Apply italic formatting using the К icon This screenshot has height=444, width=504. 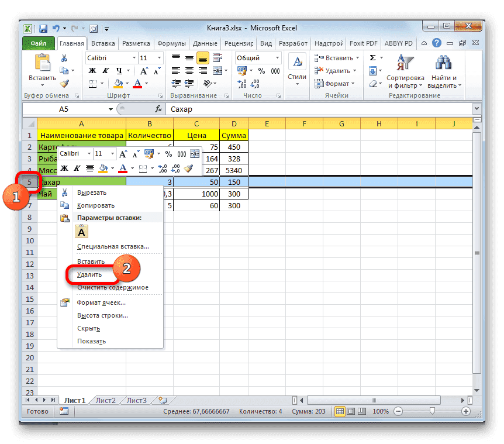[106, 70]
